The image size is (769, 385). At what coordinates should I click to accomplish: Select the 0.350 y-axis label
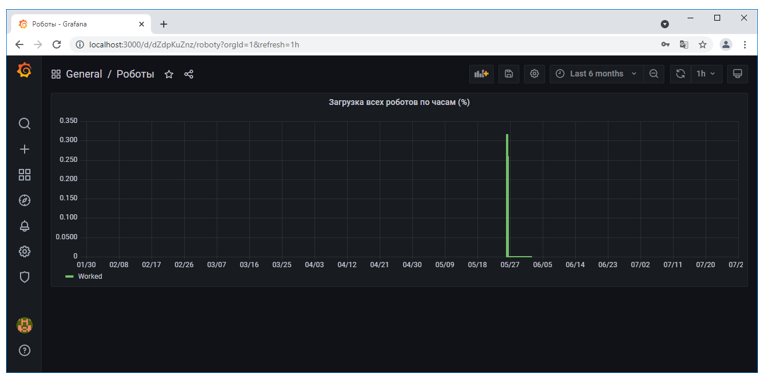[68, 121]
